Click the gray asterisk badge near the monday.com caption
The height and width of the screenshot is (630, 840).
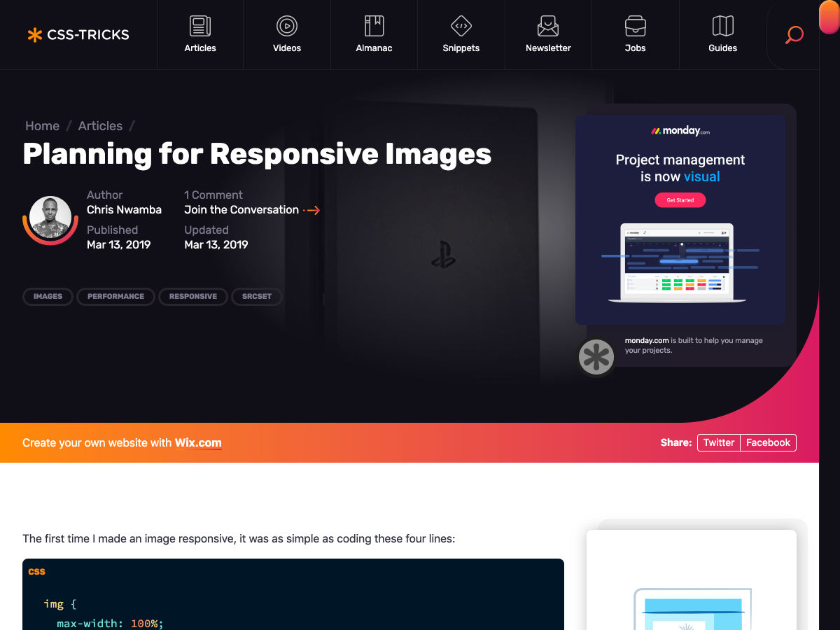[x=596, y=357]
